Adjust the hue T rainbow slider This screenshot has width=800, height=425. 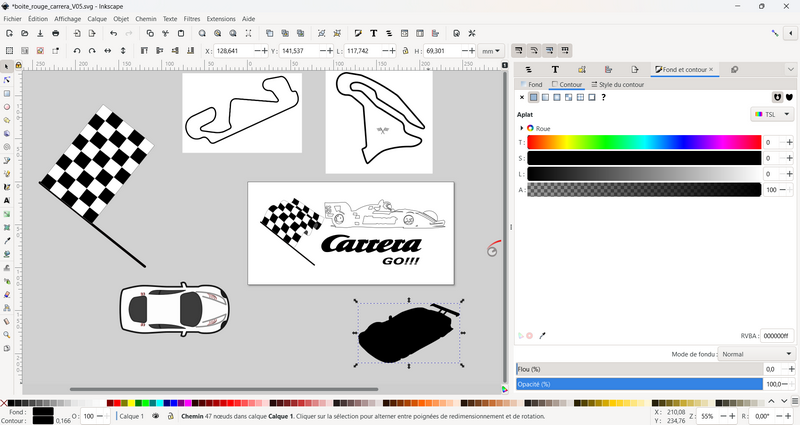(644, 142)
